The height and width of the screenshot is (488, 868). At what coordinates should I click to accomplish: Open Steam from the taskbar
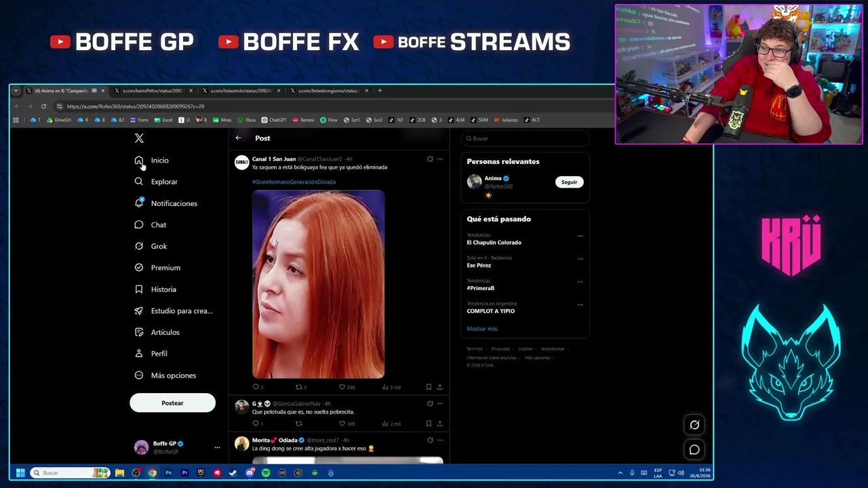pyautogui.click(x=233, y=473)
